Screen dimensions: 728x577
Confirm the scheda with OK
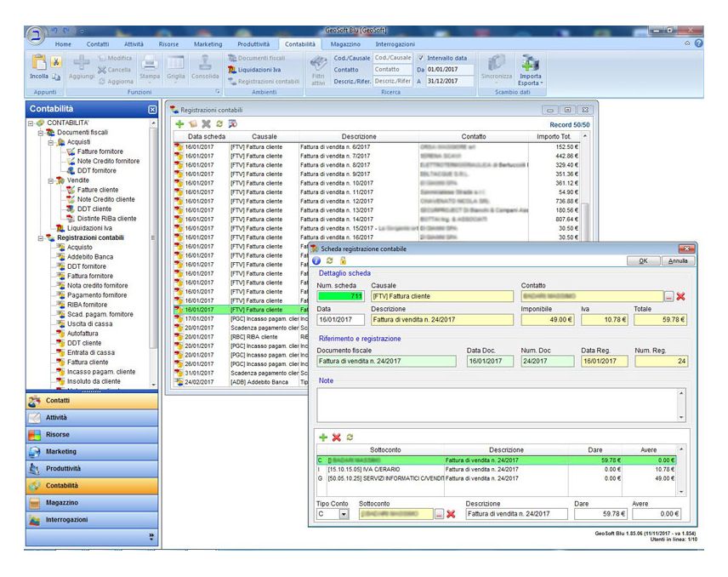pos(643,260)
